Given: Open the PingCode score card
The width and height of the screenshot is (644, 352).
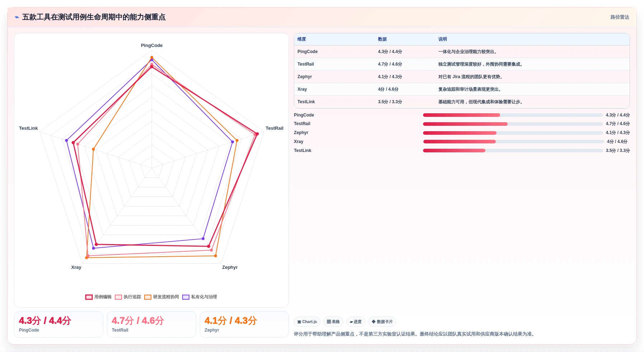Looking at the screenshot, I should 58,324.
